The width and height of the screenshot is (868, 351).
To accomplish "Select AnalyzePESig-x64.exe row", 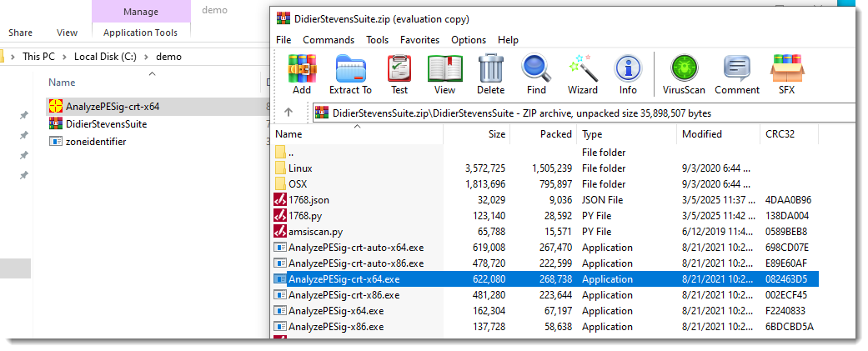I will [546, 311].
